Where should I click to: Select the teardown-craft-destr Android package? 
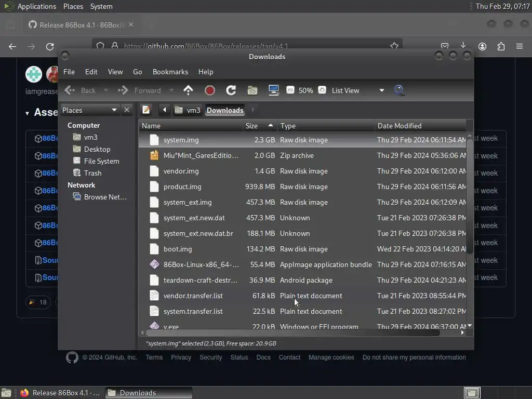pos(302,280)
